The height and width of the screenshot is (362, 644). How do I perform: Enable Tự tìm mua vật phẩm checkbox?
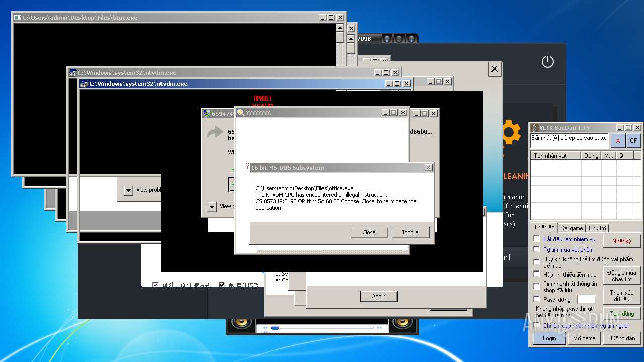tap(537, 249)
